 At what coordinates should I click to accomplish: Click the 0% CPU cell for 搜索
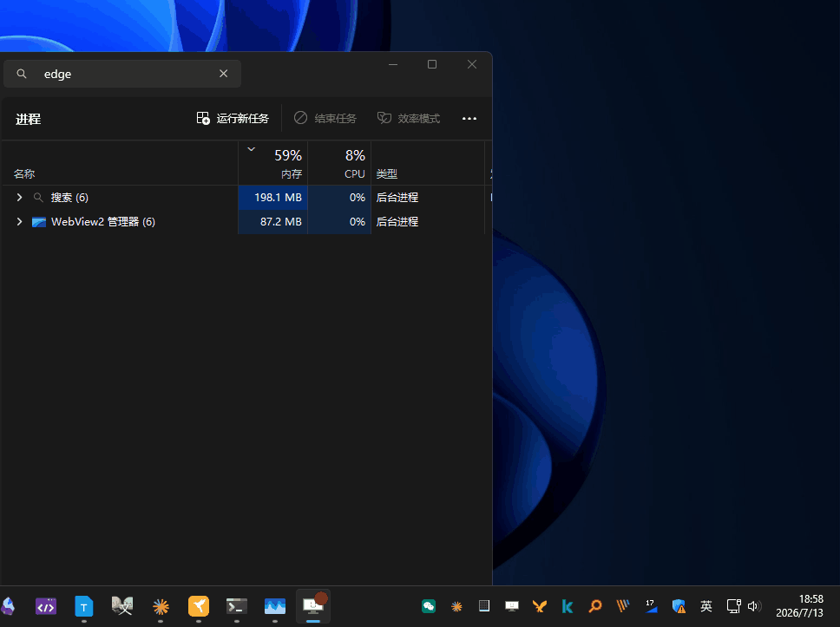point(339,198)
